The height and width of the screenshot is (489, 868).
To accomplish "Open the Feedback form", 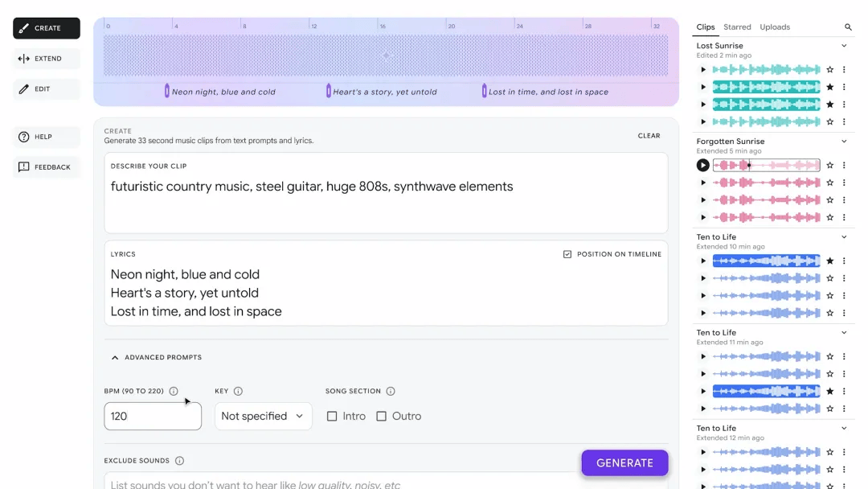I will coord(47,167).
